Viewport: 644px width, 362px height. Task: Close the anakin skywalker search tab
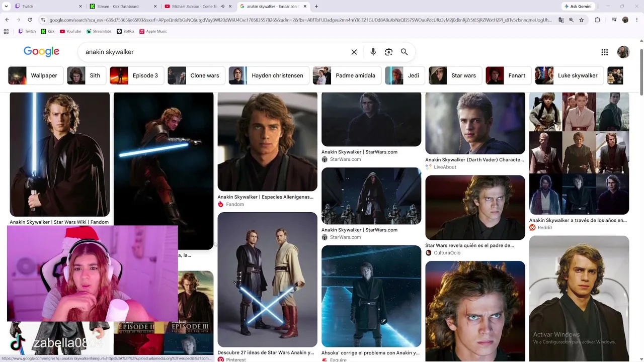305,7
